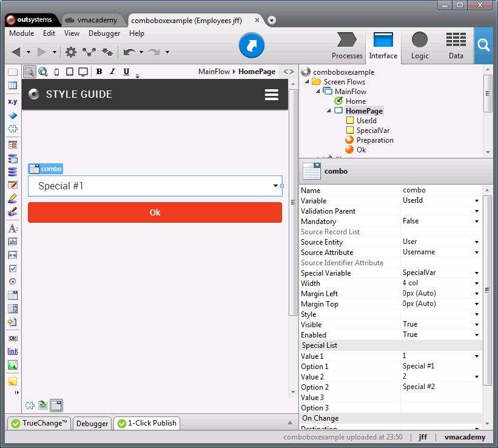Switch preview to tablet device
Viewport: 498px width, 448px height.
70,72
